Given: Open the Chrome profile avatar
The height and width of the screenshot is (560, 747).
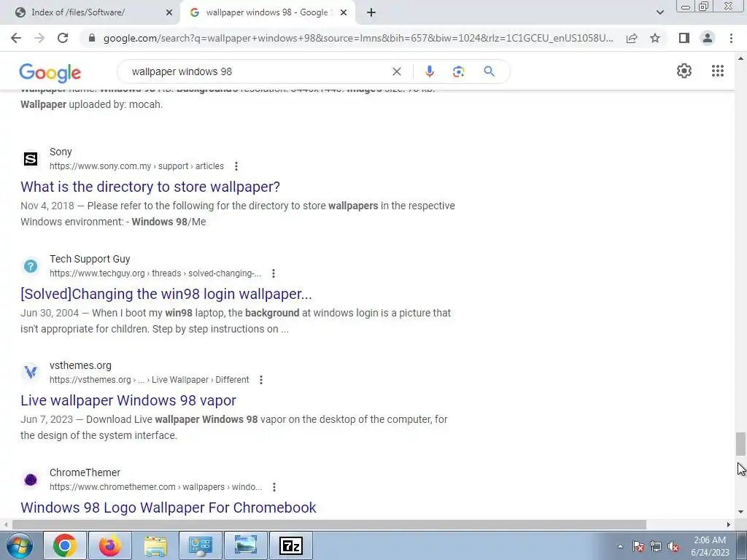Looking at the screenshot, I should [708, 38].
